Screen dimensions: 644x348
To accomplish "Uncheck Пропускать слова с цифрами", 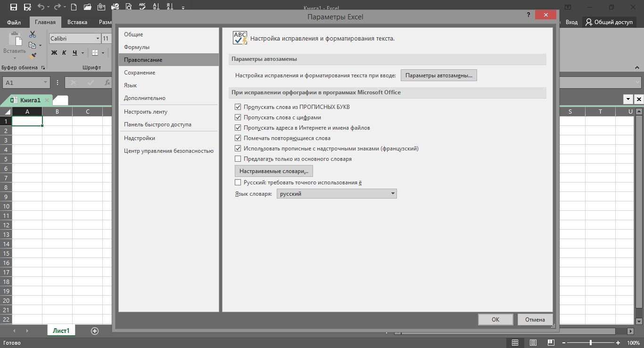I will [238, 117].
